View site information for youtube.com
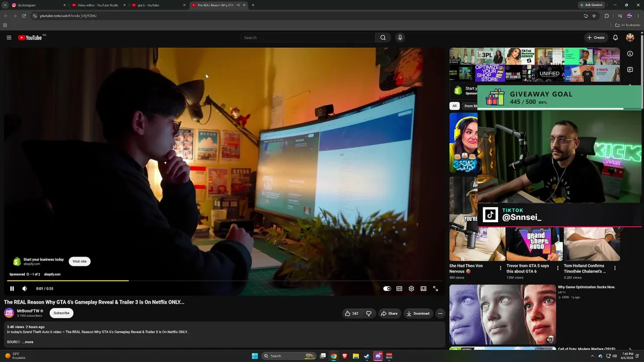This screenshot has width=644, height=362. pos(35,16)
